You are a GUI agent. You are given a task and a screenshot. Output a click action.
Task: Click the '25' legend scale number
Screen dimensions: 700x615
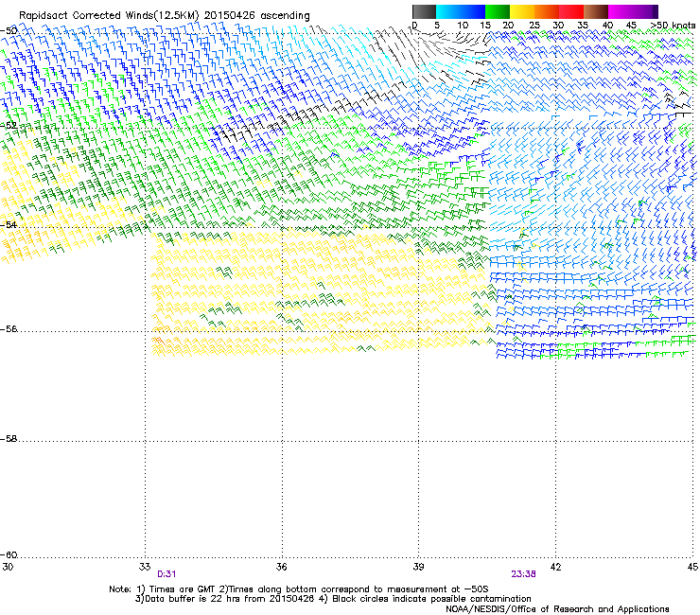click(x=534, y=26)
